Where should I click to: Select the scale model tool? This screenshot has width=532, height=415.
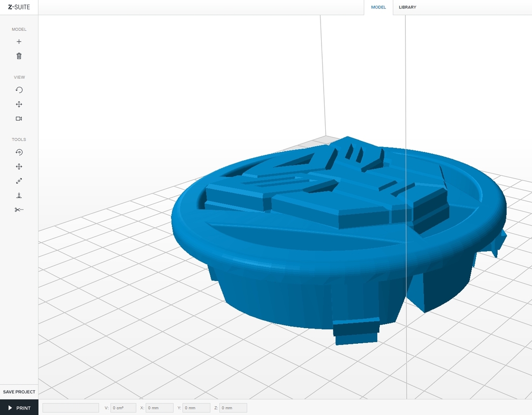(x=19, y=181)
